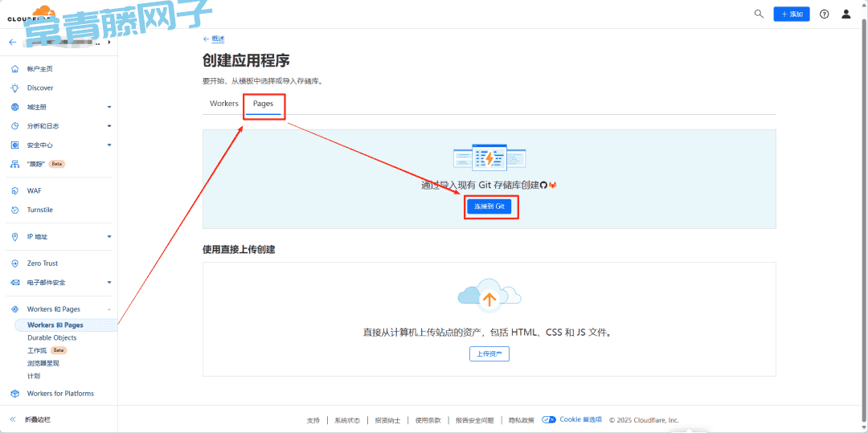
Task: Open the user profile icon
Action: [x=845, y=14]
